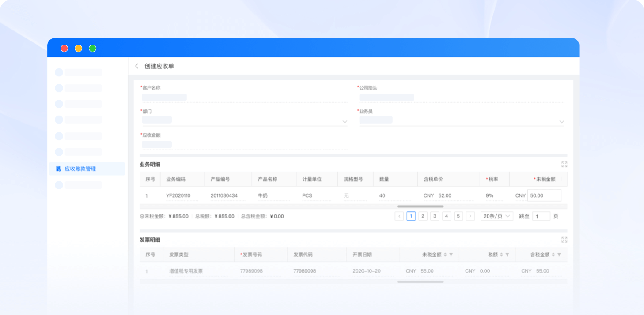Go to page 5 in pagination

pyautogui.click(x=458, y=216)
